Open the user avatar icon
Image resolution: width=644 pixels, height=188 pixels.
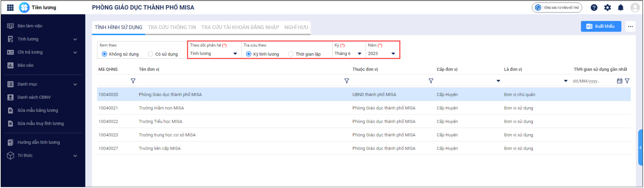click(x=635, y=7)
